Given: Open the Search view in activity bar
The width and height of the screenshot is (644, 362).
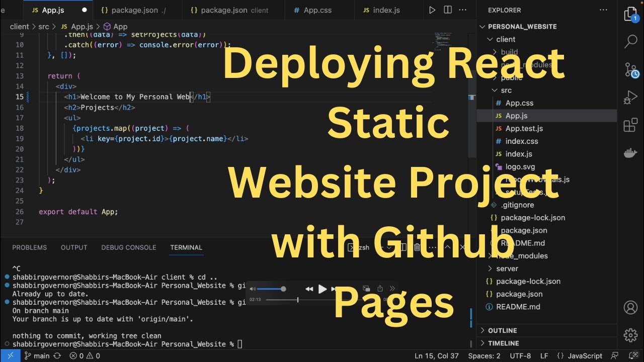Looking at the screenshot, I should [630, 41].
